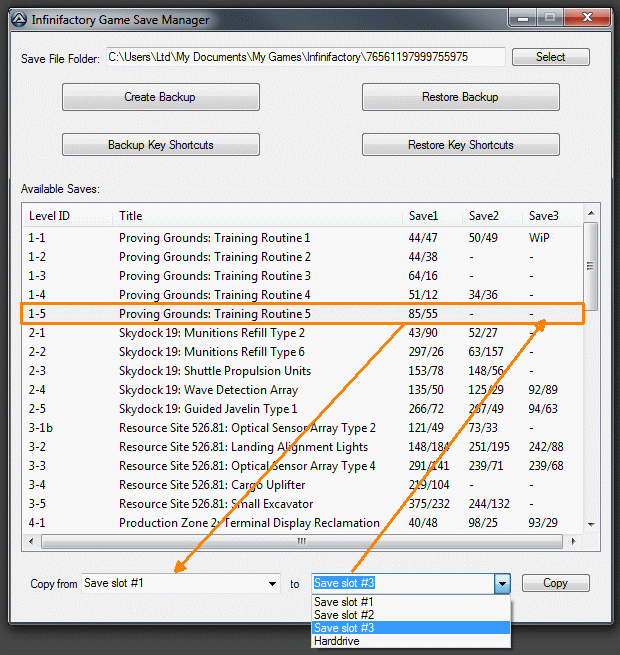Close the Save Manager window
This screenshot has width=620, height=655.
point(587,18)
